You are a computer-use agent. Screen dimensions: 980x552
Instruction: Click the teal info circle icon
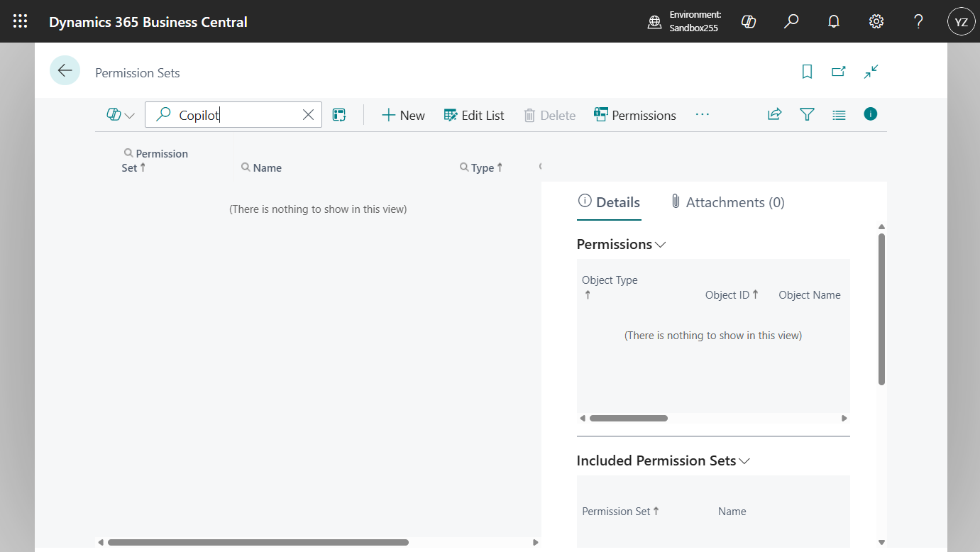click(871, 114)
